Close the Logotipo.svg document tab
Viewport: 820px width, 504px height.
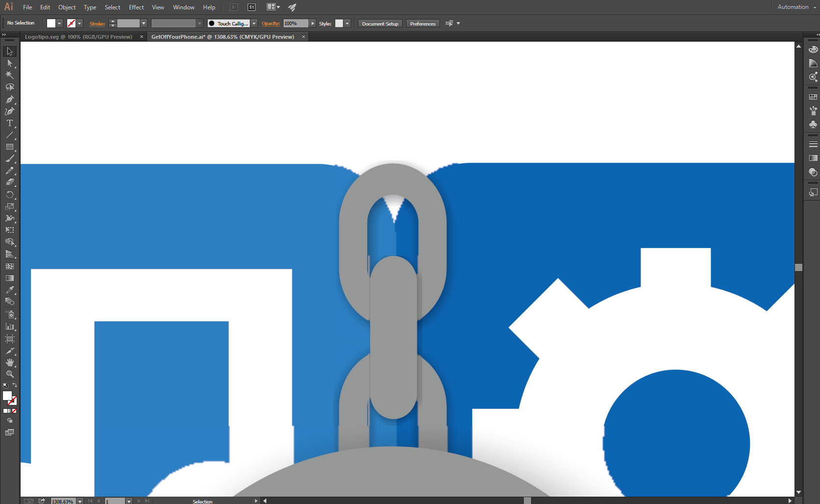[142, 37]
